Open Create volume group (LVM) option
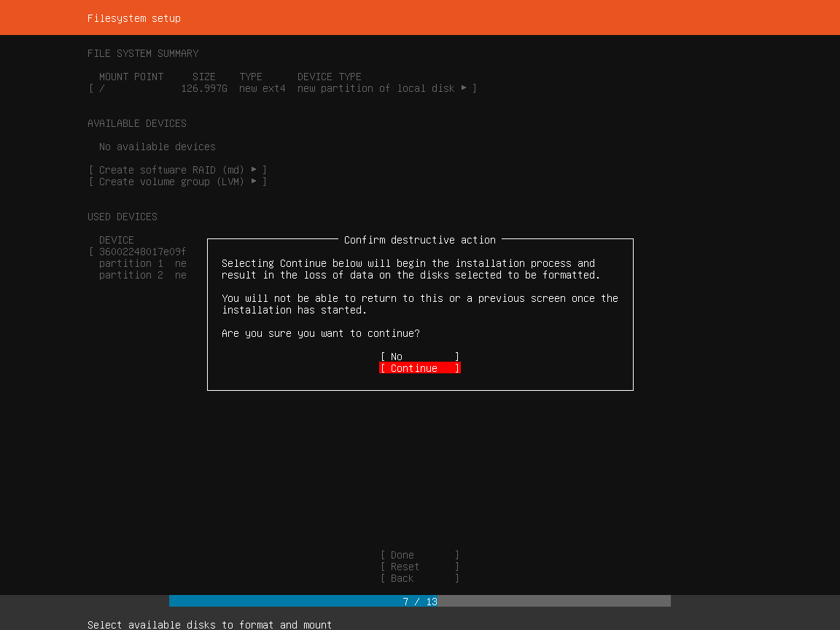840x630 pixels. pyautogui.click(x=178, y=182)
